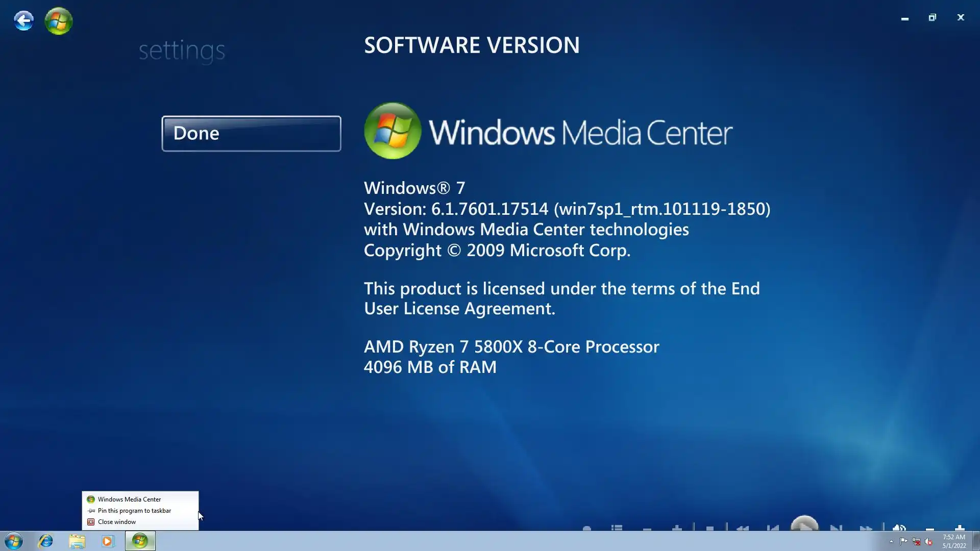Go back using the blue arrow icon
Screen dimensions: 980x551
[23, 21]
